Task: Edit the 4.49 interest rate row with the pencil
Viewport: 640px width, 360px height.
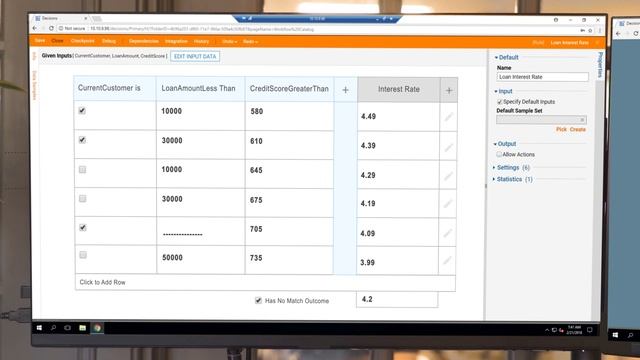Action: [x=449, y=117]
